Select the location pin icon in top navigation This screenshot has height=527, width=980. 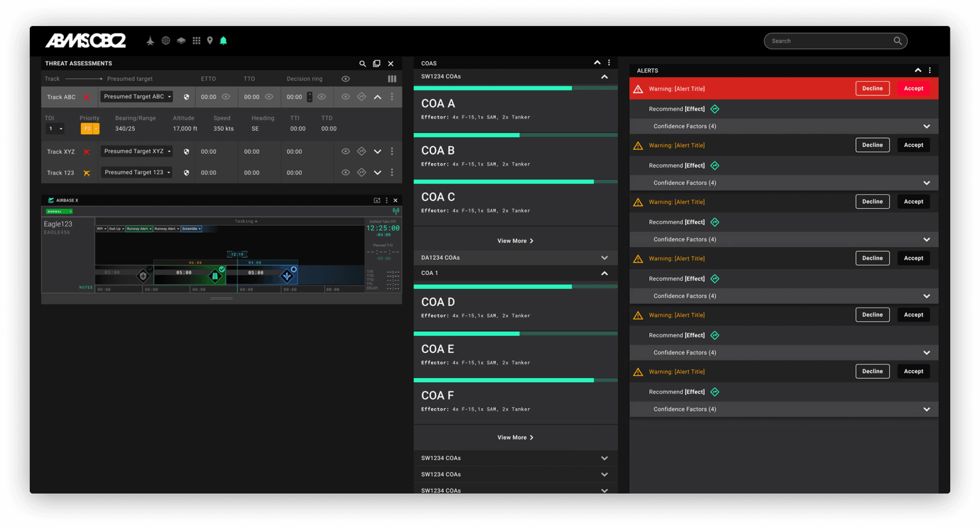coord(210,40)
